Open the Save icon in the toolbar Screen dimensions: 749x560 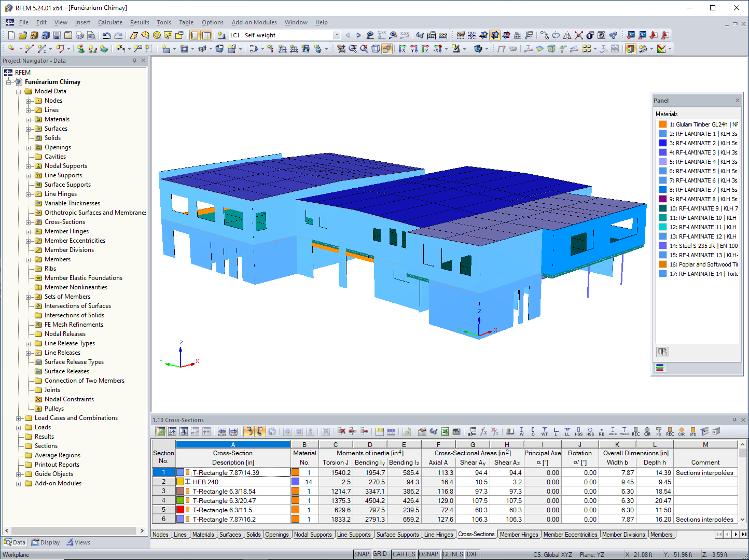click(56, 35)
